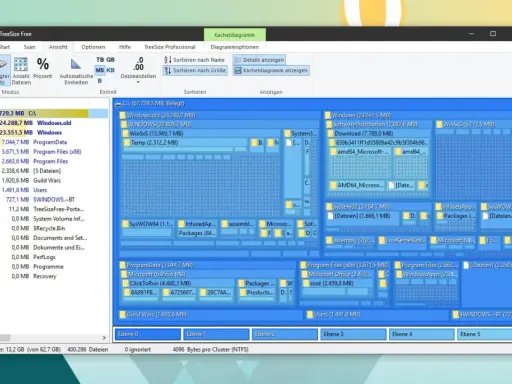Select $Recycle.Bin tree row
The width and height of the screenshot is (512, 384).
click(x=54, y=228)
